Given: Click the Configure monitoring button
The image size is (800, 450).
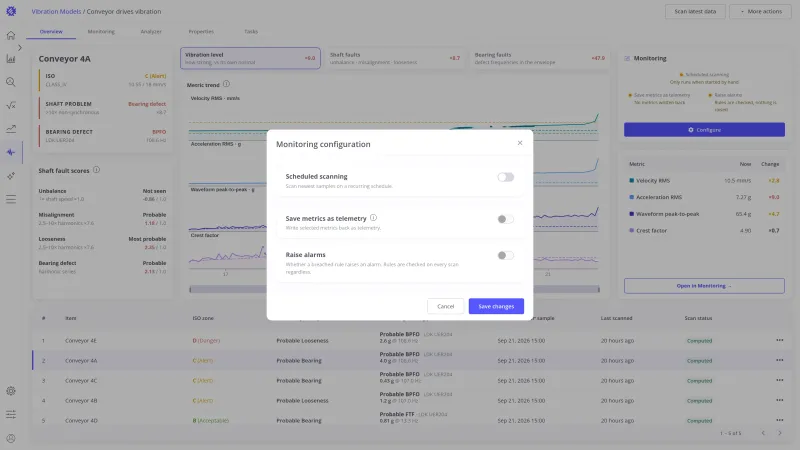Looking at the screenshot, I should [x=704, y=130].
